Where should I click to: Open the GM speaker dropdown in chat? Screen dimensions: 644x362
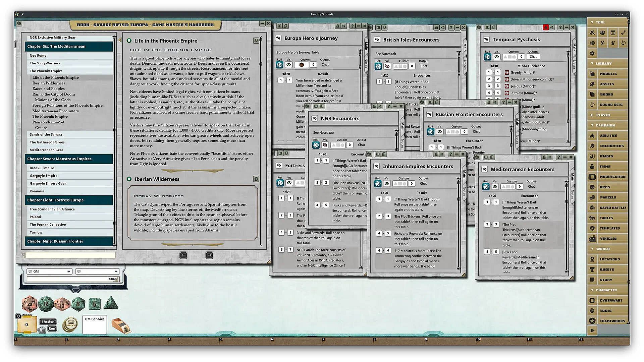pyautogui.click(x=49, y=271)
